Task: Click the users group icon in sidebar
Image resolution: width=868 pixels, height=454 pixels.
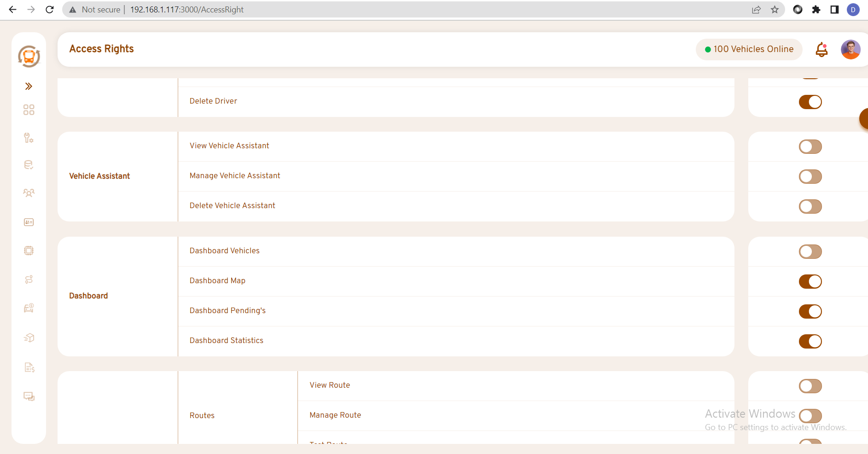Action: pyautogui.click(x=29, y=193)
